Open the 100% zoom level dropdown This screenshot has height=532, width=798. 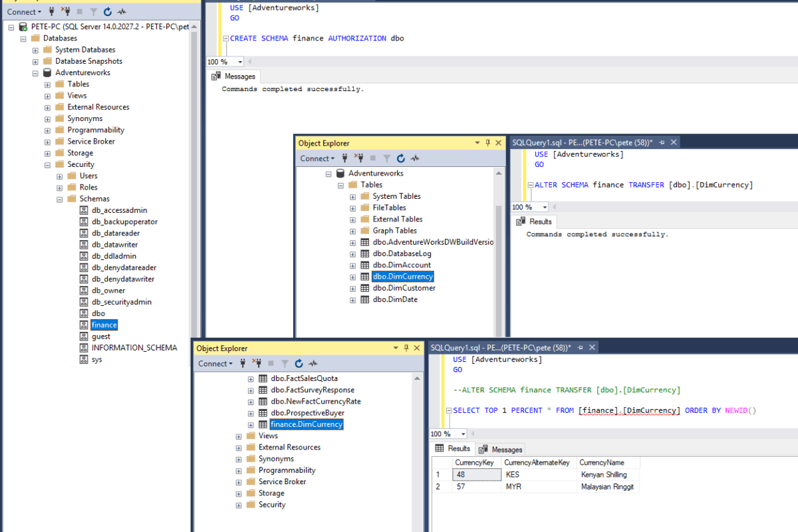pyautogui.click(x=239, y=61)
